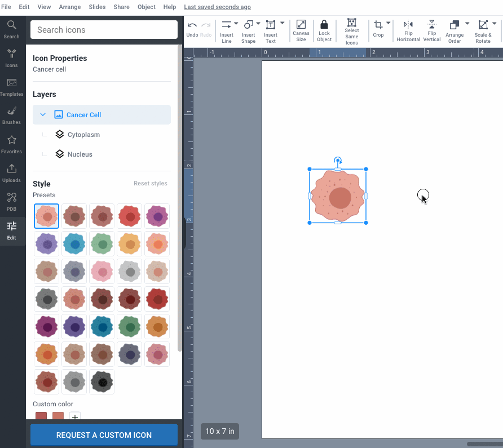Click REQUEST A CUSTOM ICON button
This screenshot has height=448, width=503.
click(x=104, y=434)
